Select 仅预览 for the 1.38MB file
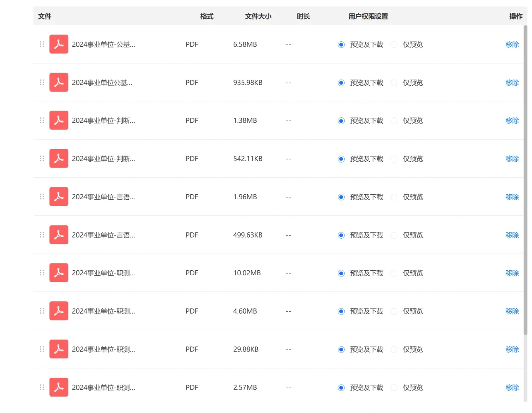 (394, 121)
